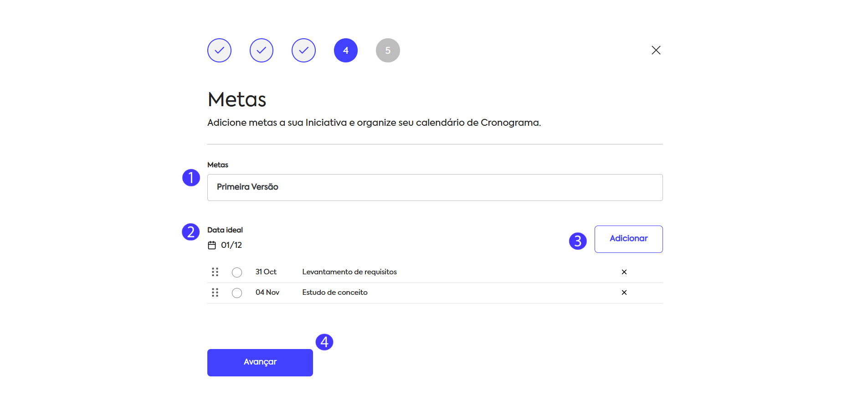Select the Estudo de conceito goal title
Screen dimensions: 868x406
coord(334,293)
